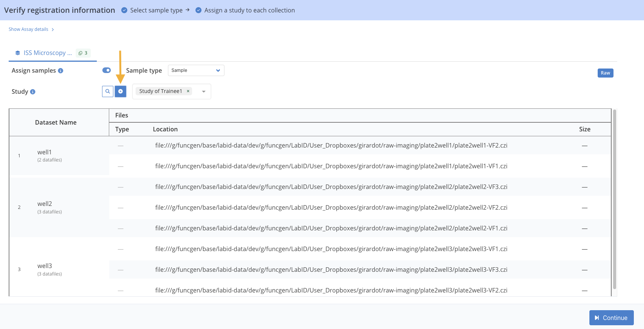Switch to the ISS Microscopy tab
Screen dimensions: 644x329
click(x=53, y=53)
